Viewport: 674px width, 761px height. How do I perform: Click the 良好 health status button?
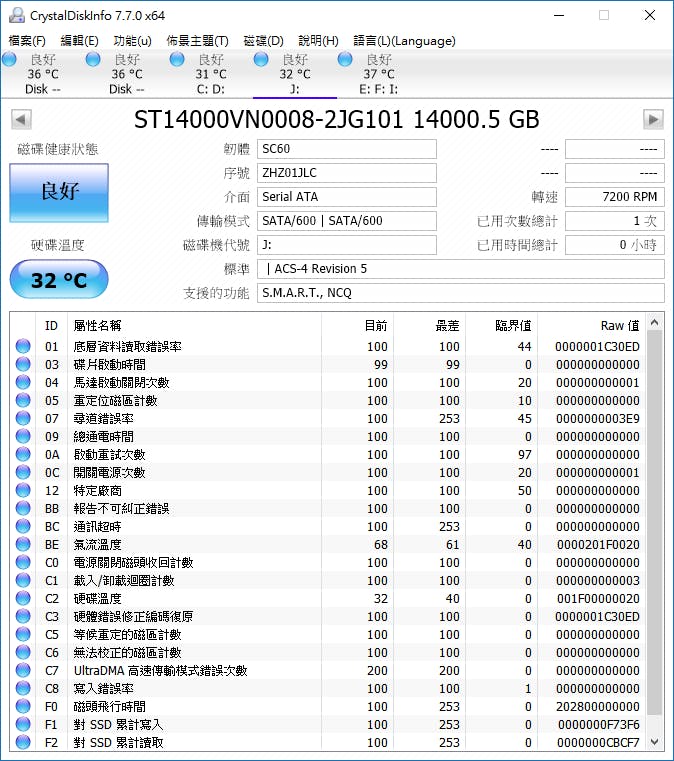[x=59, y=193]
